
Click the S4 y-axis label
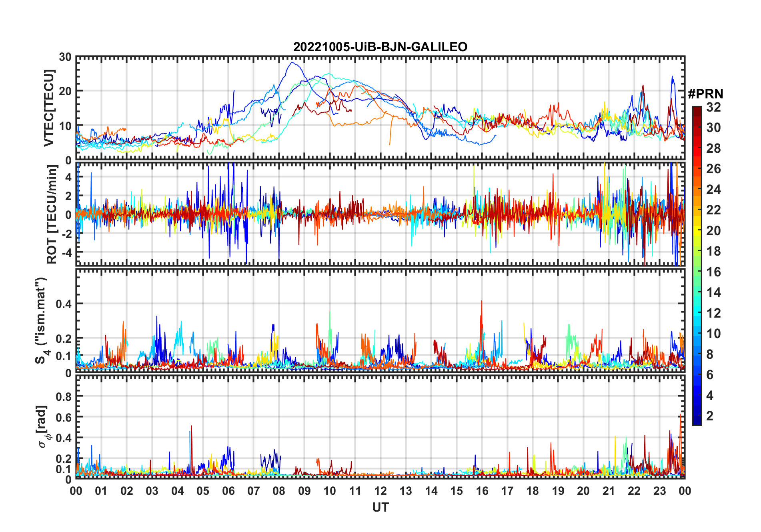(x=42, y=320)
